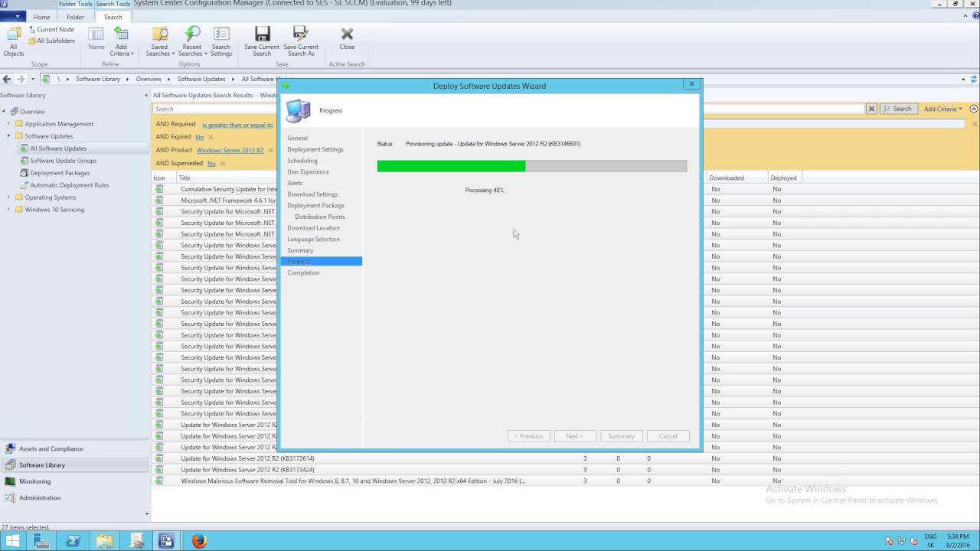Open Search Settings

tap(221, 41)
